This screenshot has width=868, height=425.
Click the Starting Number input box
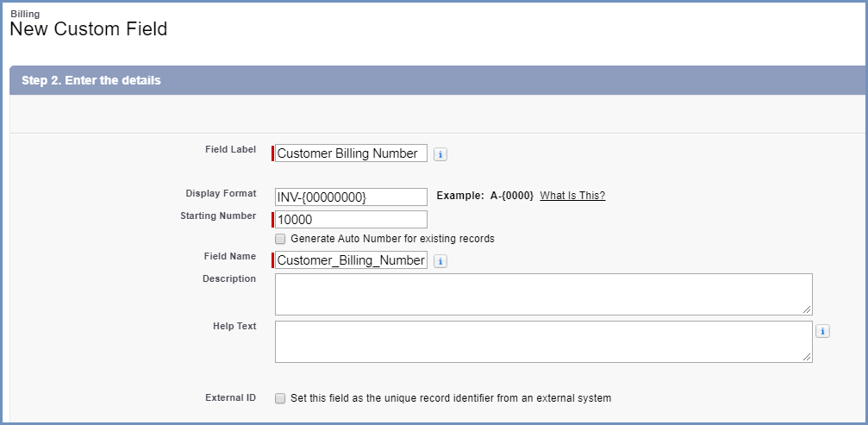click(351, 219)
